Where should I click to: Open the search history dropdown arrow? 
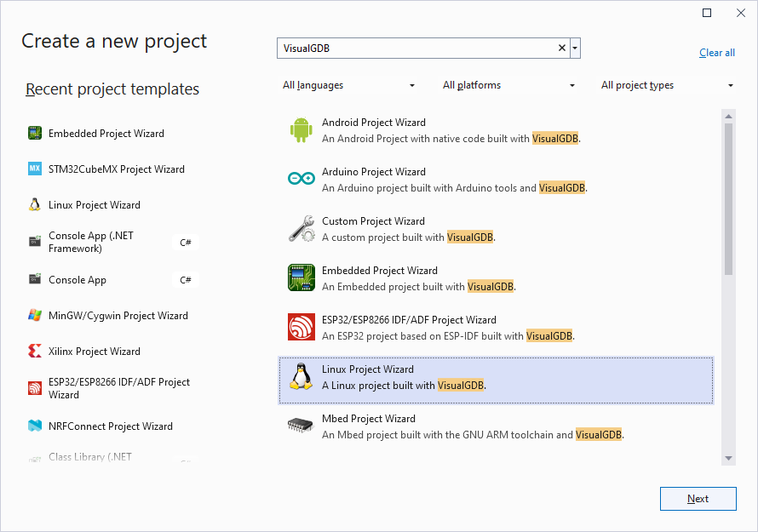pyautogui.click(x=575, y=48)
